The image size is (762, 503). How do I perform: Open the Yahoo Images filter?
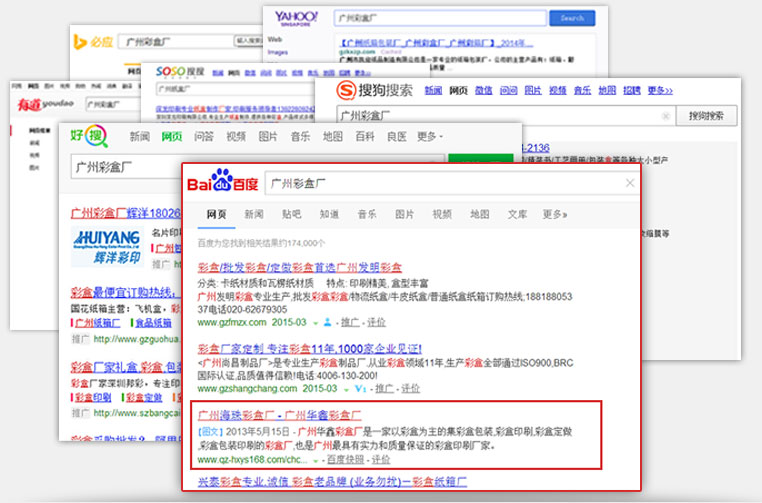tap(277, 52)
